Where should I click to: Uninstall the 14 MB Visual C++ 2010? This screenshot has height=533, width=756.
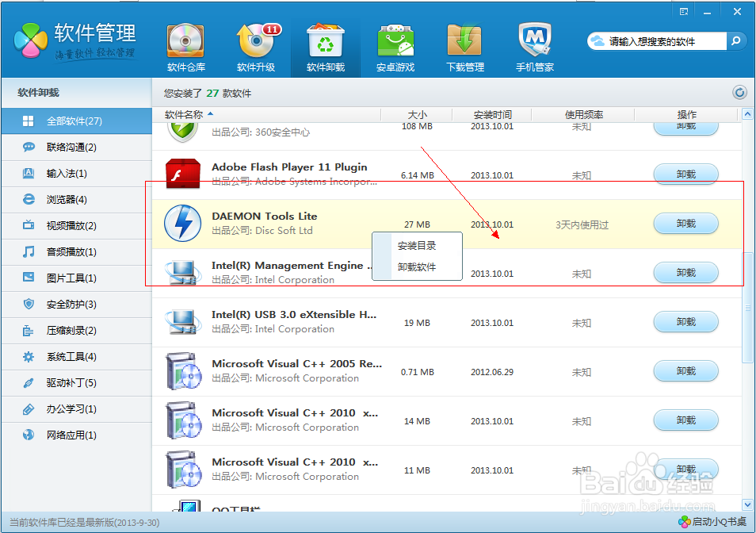[685, 420]
